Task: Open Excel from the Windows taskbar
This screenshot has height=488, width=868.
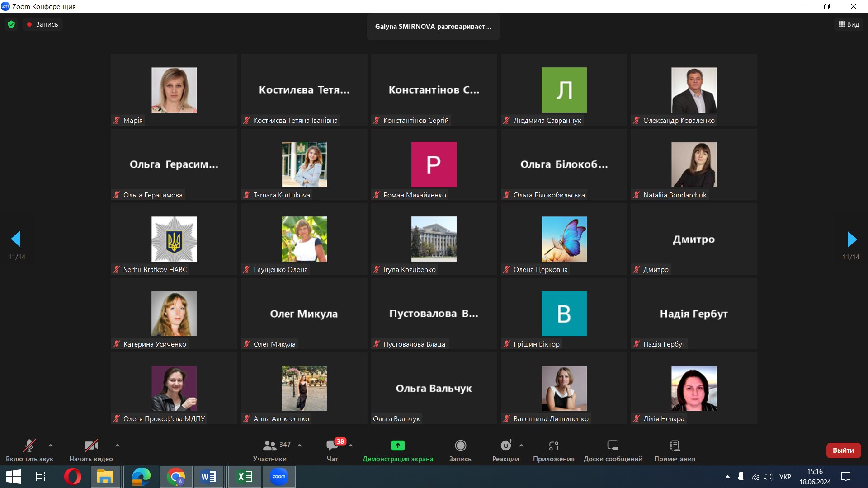Action: point(245,477)
